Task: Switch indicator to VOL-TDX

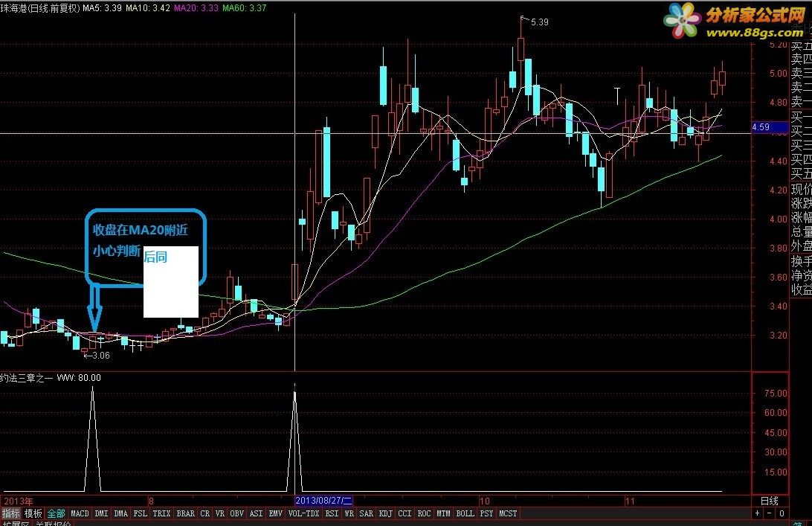Action: [x=303, y=513]
